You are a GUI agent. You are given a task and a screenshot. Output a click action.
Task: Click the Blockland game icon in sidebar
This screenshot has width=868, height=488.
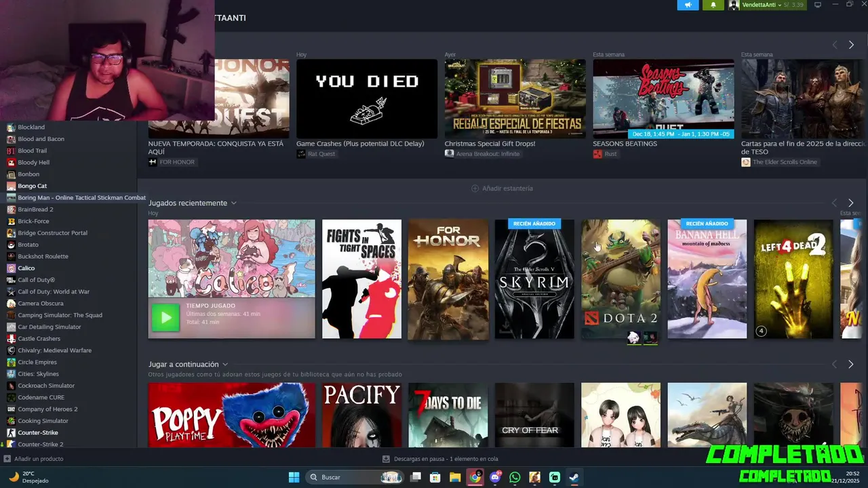[11, 127]
